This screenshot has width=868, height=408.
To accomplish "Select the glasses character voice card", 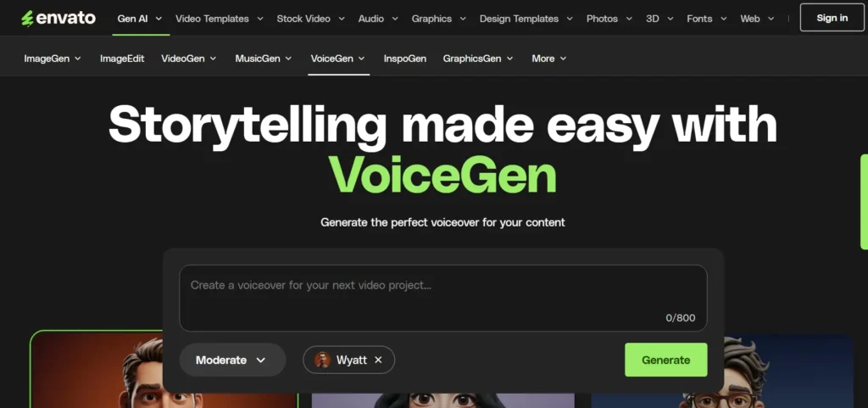I will point(722,371).
